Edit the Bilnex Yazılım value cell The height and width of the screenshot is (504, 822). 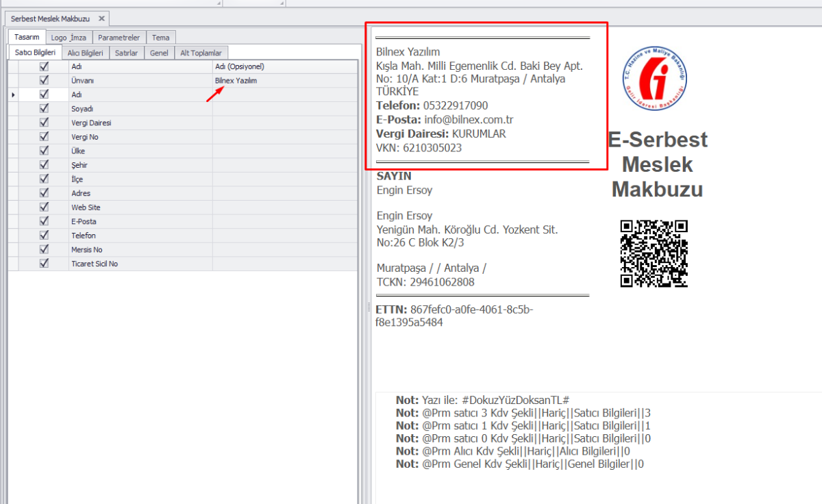tap(284, 81)
